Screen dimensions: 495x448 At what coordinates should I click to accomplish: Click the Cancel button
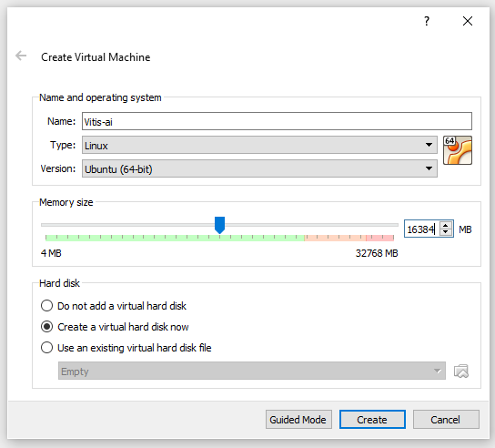446,420
